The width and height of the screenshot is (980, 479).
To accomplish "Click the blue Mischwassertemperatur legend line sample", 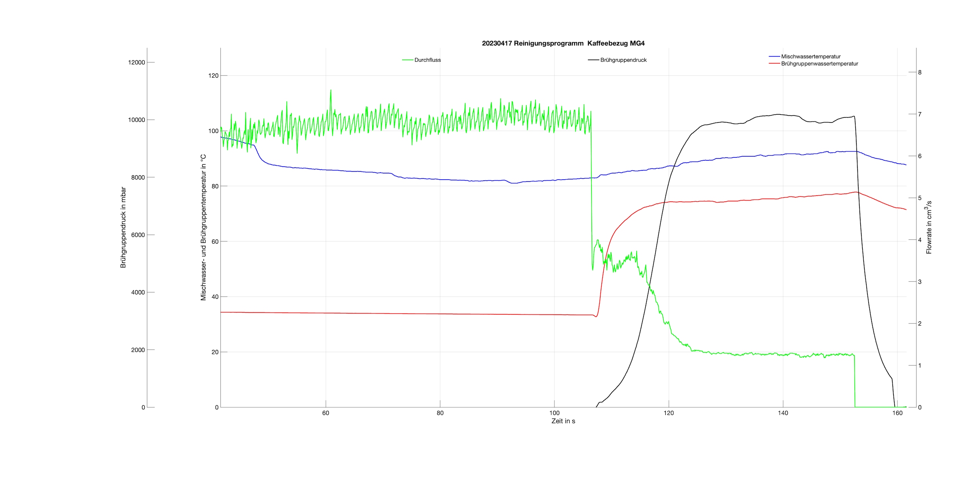I will click(774, 57).
